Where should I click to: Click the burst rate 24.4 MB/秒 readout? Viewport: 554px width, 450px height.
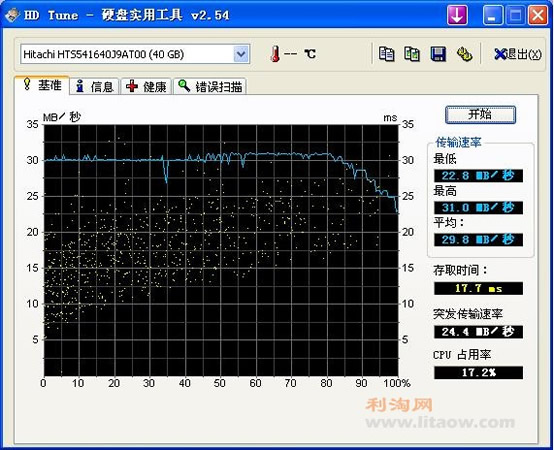pos(478,332)
